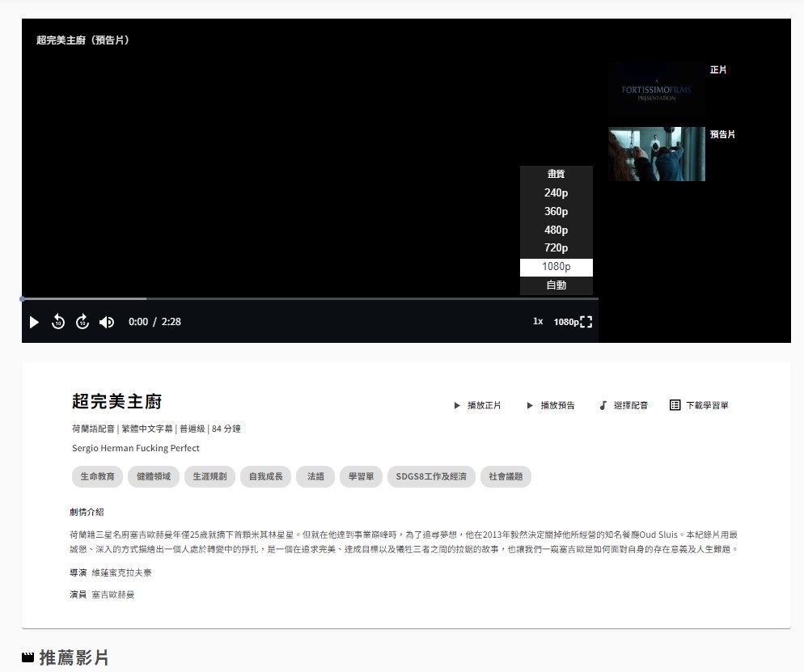Click the actor name 塞吉歐赫曼
Viewport: 804px width, 672px height.
pyautogui.click(x=112, y=594)
